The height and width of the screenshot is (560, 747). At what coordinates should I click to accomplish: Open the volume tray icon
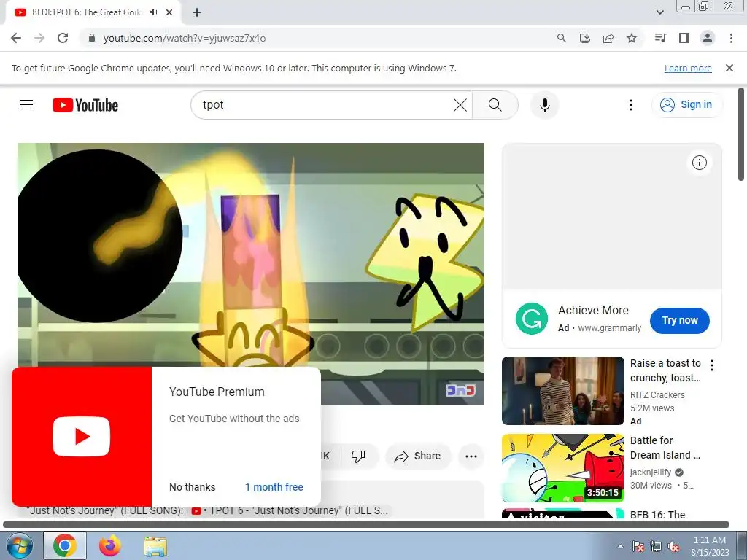click(x=673, y=546)
